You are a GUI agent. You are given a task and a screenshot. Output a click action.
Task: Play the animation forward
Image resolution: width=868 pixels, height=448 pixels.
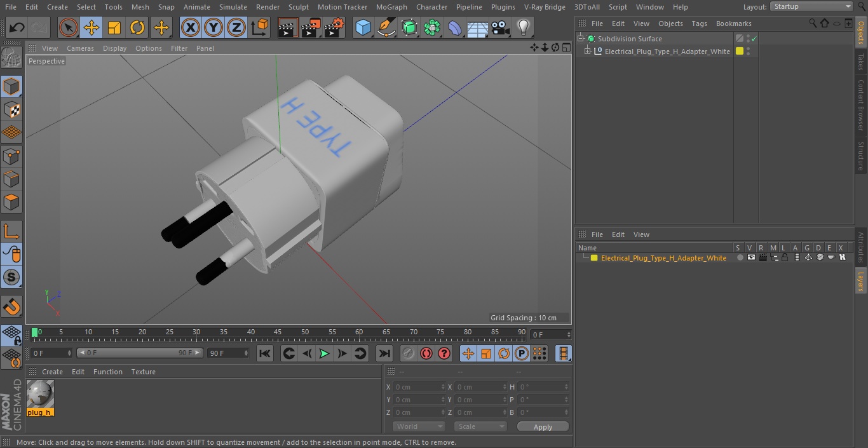click(324, 354)
